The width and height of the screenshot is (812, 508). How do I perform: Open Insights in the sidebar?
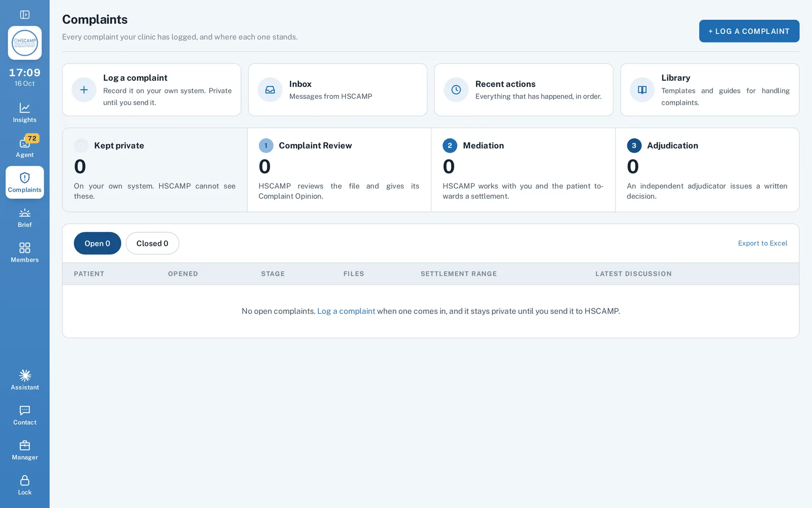click(25, 113)
